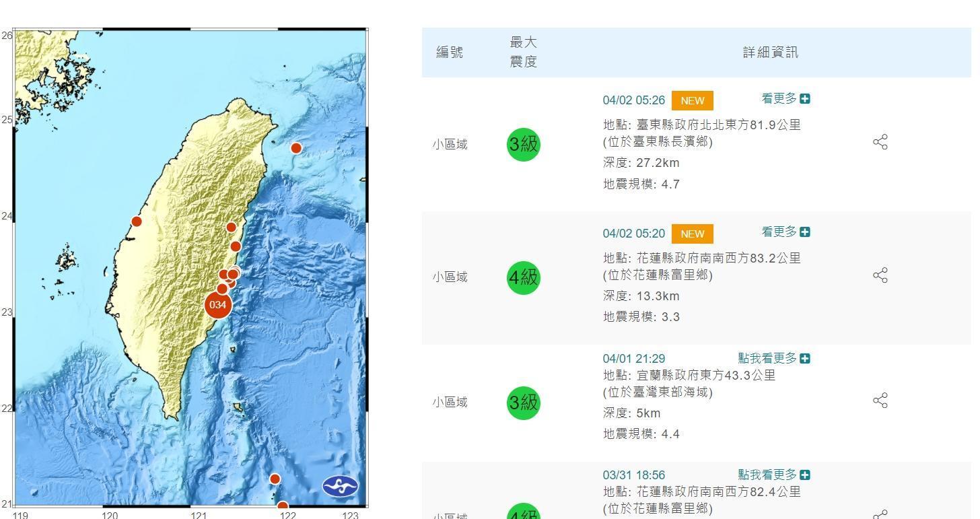Screen dimensions: 980x519
Task: Expand 點我看更多 for the 04/01 21:29 earthquake
Action: point(774,358)
